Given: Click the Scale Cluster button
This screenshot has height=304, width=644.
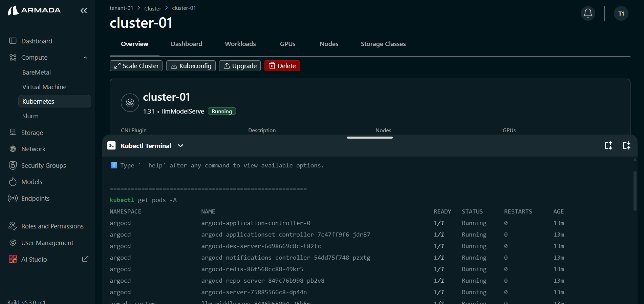Looking at the screenshot, I should (136, 66).
